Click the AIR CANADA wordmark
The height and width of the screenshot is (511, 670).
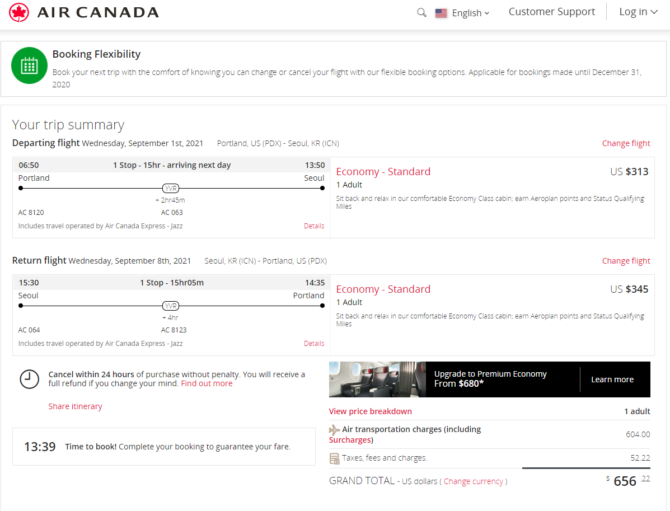coord(98,12)
